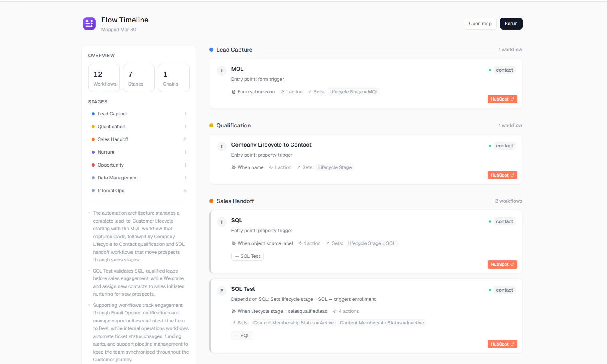Click the lightning '1 action' icon on MQL workflow
The height and width of the screenshot is (364, 607).
click(x=283, y=91)
